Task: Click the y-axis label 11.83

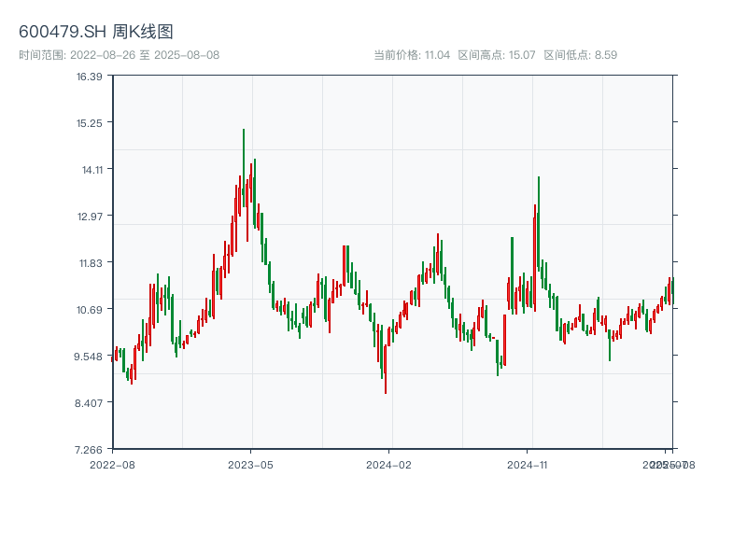Action: [x=91, y=263]
